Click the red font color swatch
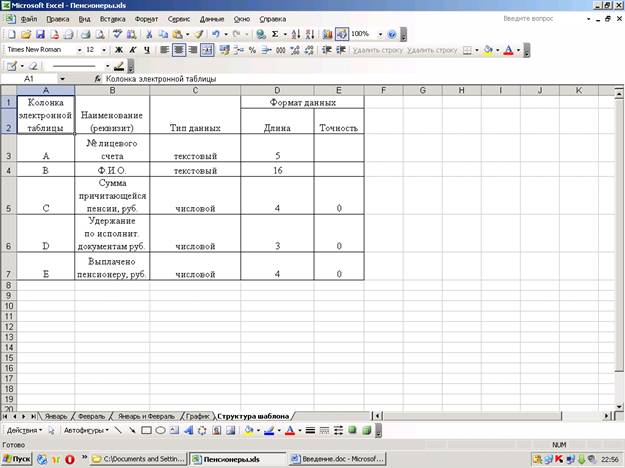Viewport: 625px width, 468px height. [510, 49]
